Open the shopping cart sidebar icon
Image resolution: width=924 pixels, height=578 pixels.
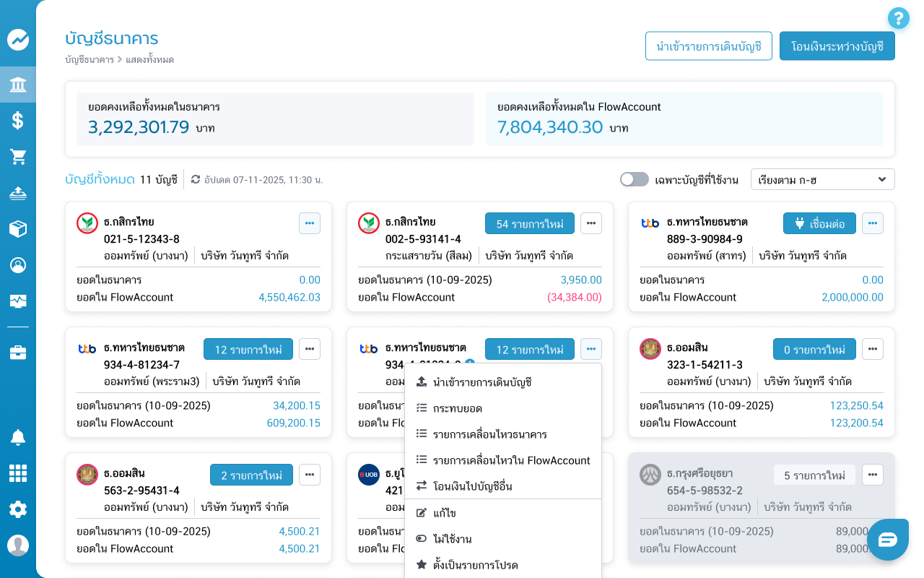pyautogui.click(x=18, y=157)
